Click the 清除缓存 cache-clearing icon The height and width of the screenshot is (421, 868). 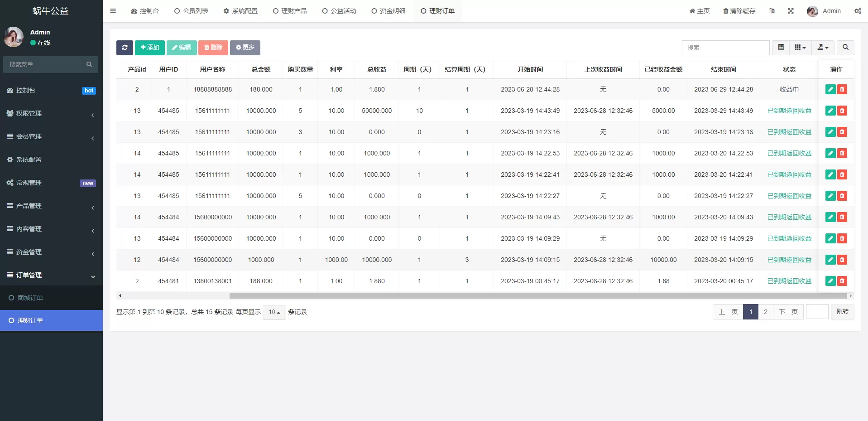pyautogui.click(x=739, y=11)
